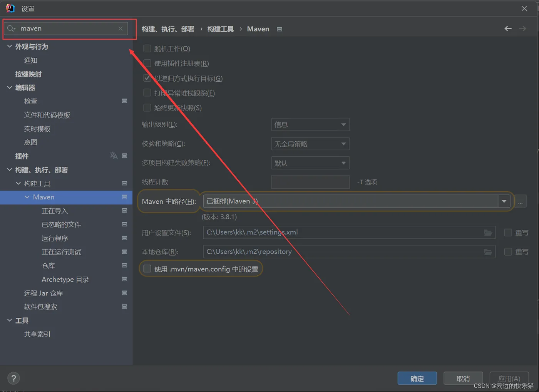Collapse 工具 tree section

tap(10, 320)
